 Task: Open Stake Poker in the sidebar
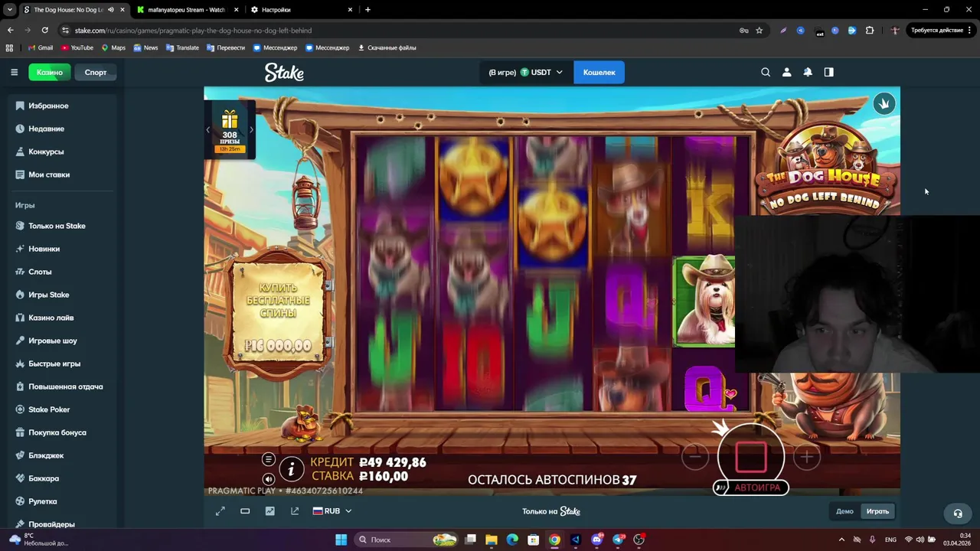tap(62, 409)
